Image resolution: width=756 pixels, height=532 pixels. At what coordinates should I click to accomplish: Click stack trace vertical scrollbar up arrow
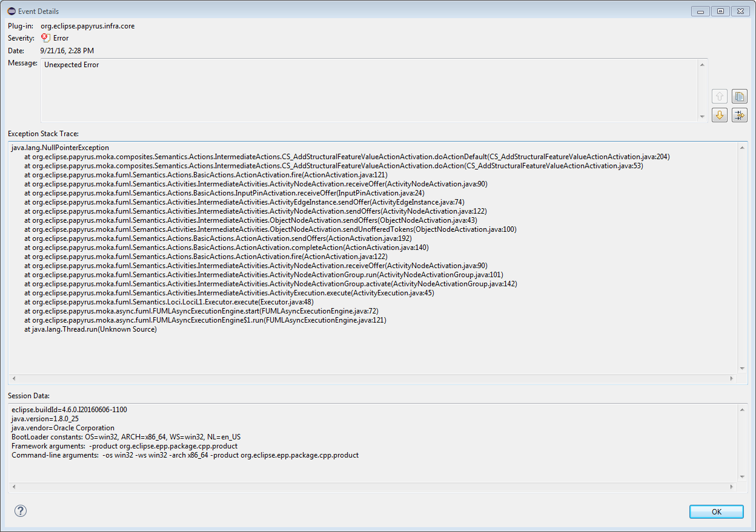pyautogui.click(x=743, y=147)
